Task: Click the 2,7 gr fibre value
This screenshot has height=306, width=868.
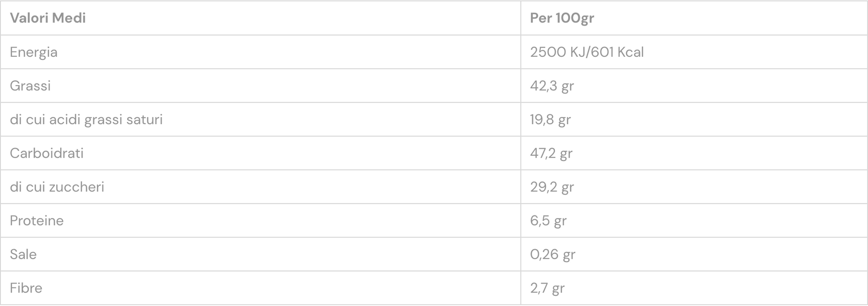Action: 547,288
